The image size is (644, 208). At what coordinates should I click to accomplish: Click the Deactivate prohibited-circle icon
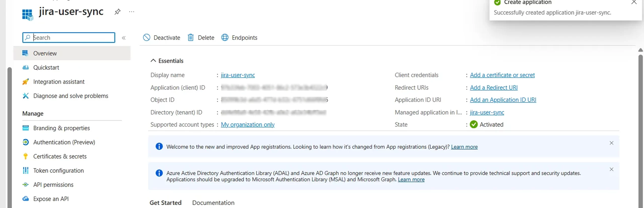click(x=147, y=37)
